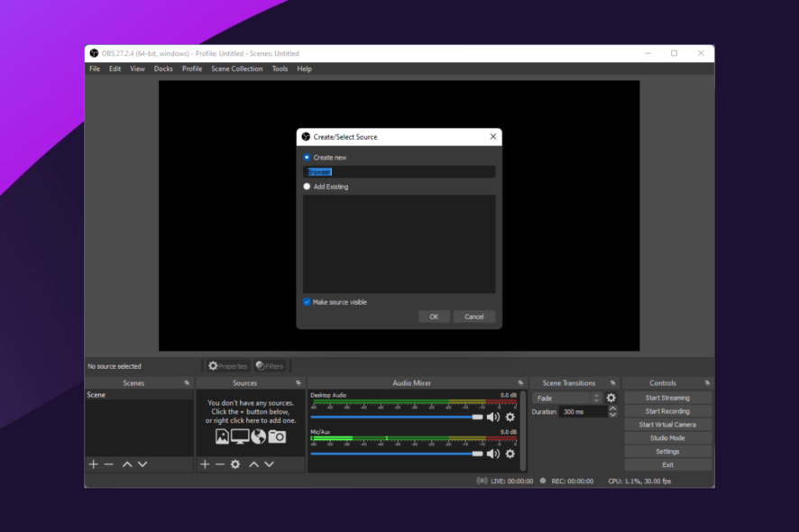Viewport: 799px width, 532px height.
Task: Click the Sources panel pop-out menu arrow
Action: 300,382
